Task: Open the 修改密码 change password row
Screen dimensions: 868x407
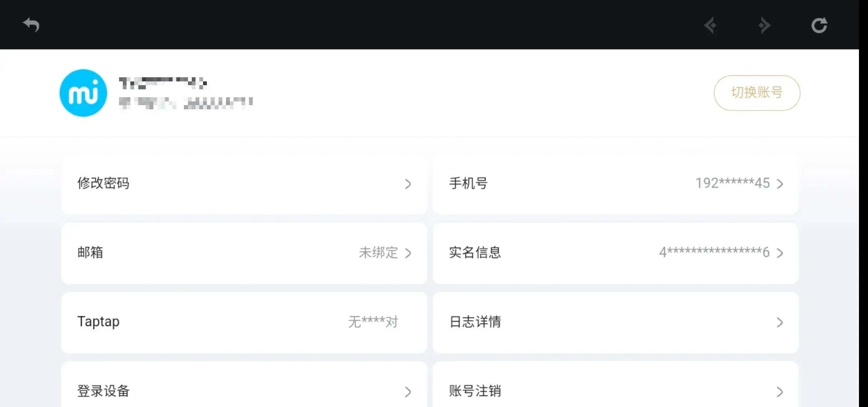Action: (x=244, y=184)
